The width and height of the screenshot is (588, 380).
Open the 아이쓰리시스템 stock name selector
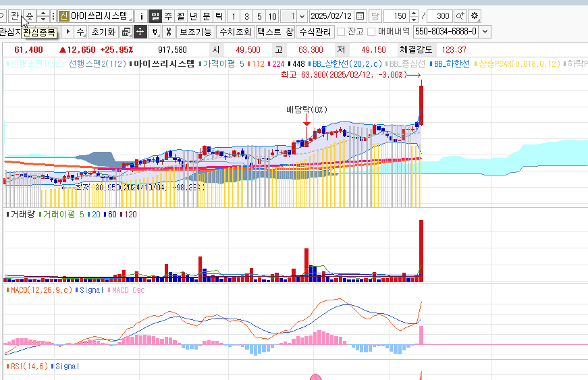[103, 16]
